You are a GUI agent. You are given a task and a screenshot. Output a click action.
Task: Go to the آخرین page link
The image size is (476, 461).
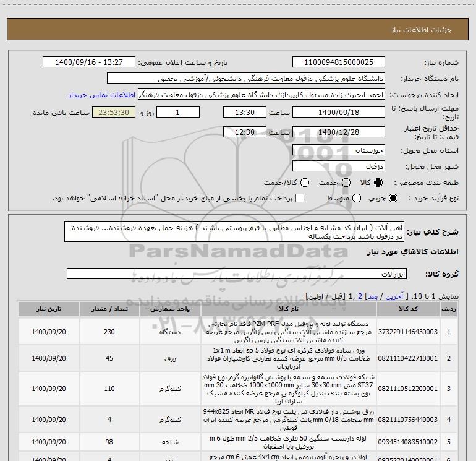coord(394,296)
